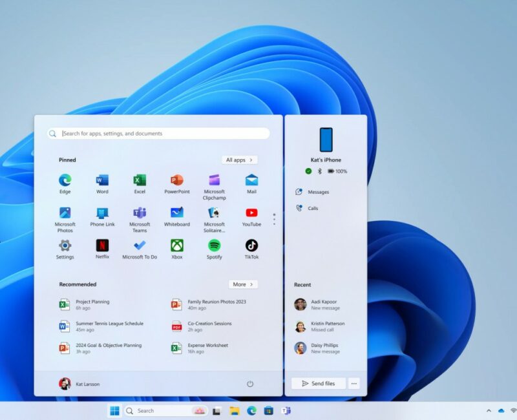Open Microsoft To Do

(140, 249)
